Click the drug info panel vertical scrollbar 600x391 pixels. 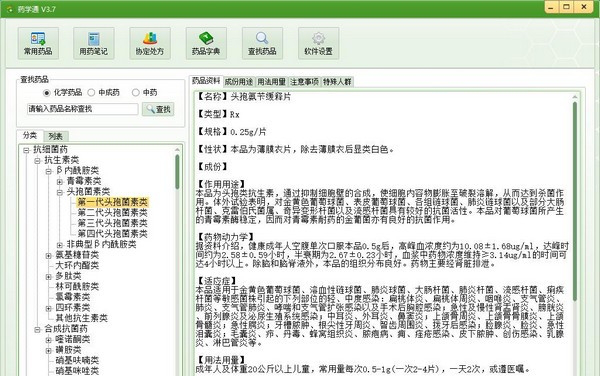tap(575, 199)
